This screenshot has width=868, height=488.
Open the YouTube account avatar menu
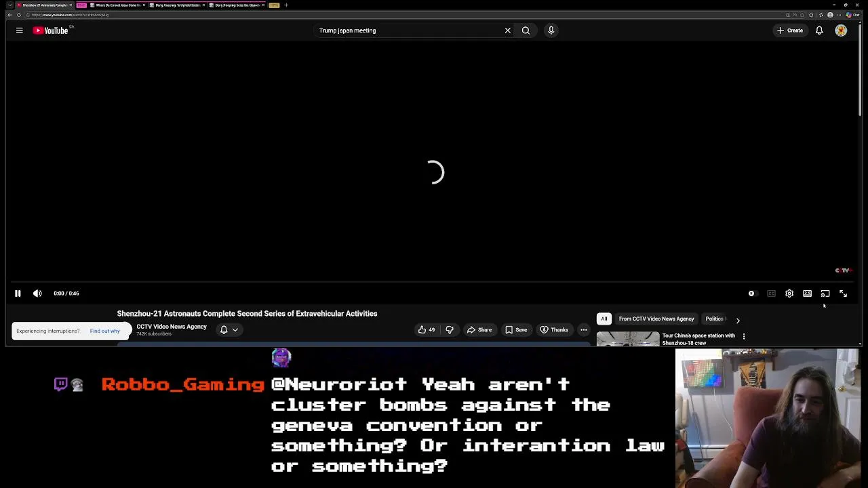click(841, 30)
